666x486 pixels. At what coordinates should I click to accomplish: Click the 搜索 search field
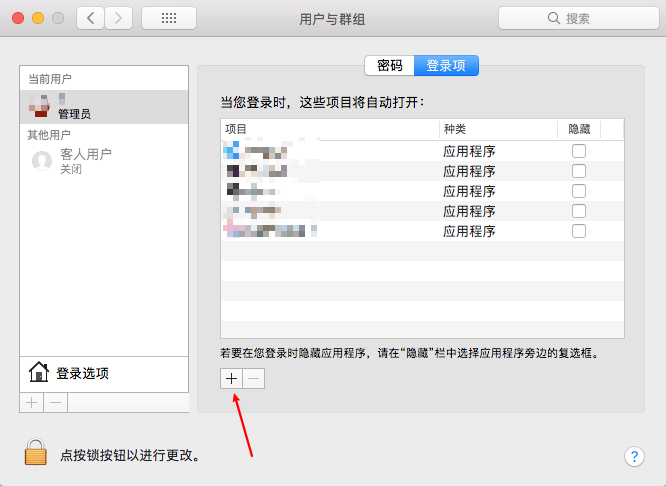(x=577, y=18)
